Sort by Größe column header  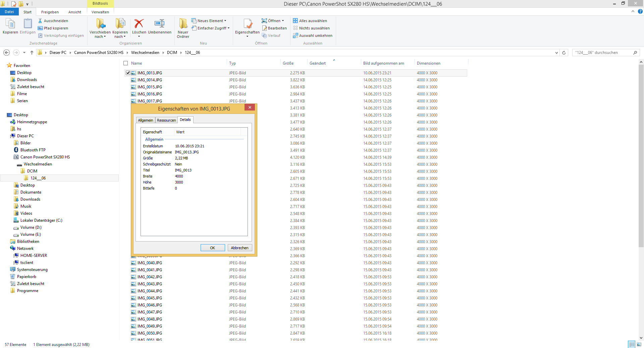click(x=294, y=63)
